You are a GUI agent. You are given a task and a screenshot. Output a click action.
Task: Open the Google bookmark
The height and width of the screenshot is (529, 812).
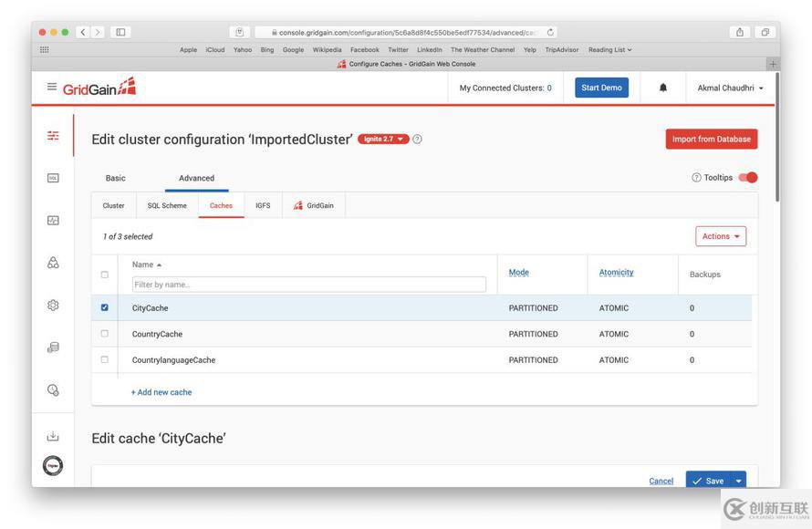coord(293,49)
